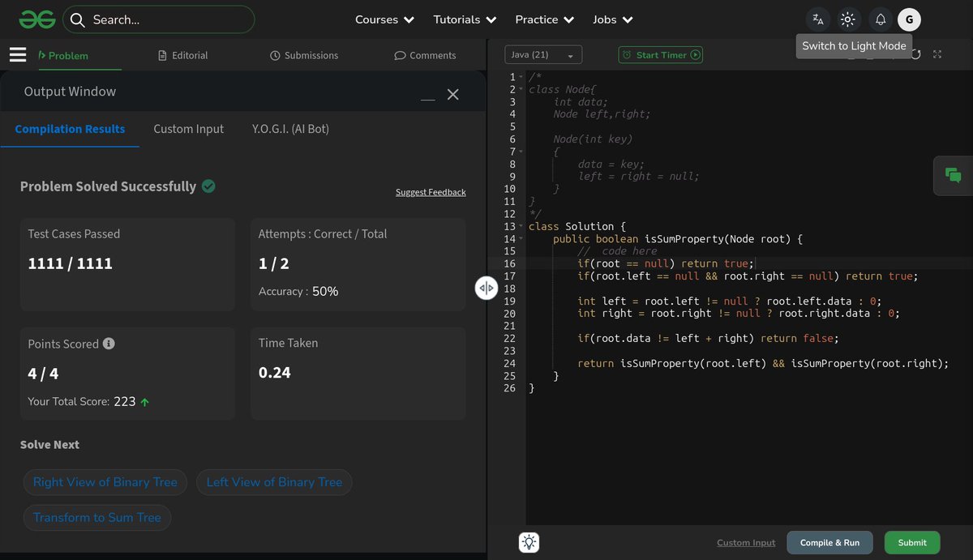Click the 1111 / 1111 test cases value
This screenshot has height=560, width=973.
pos(71,263)
